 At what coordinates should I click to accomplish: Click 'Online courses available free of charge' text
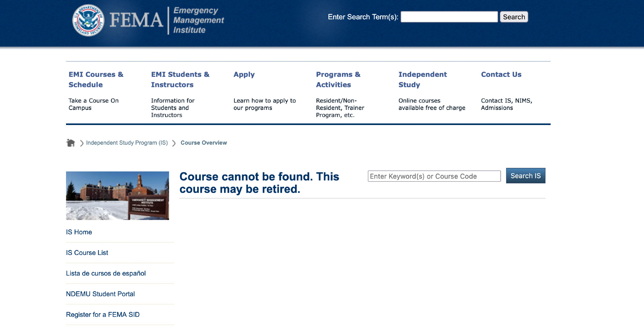click(432, 104)
